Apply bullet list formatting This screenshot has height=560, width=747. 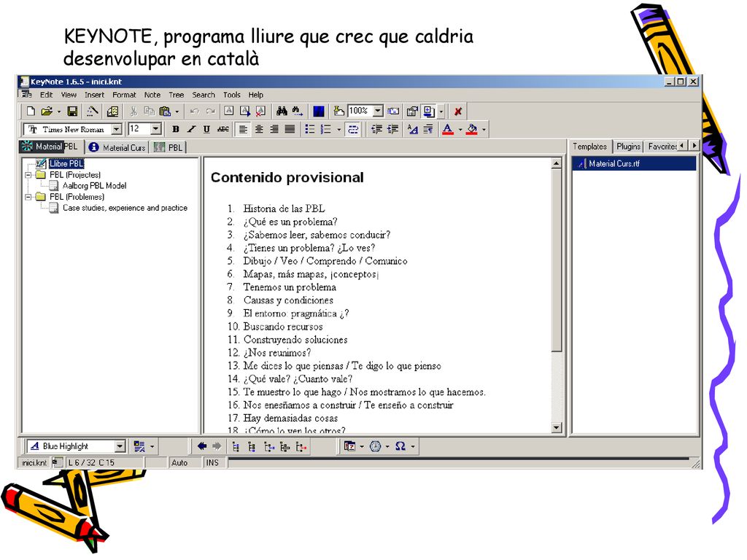(309, 129)
